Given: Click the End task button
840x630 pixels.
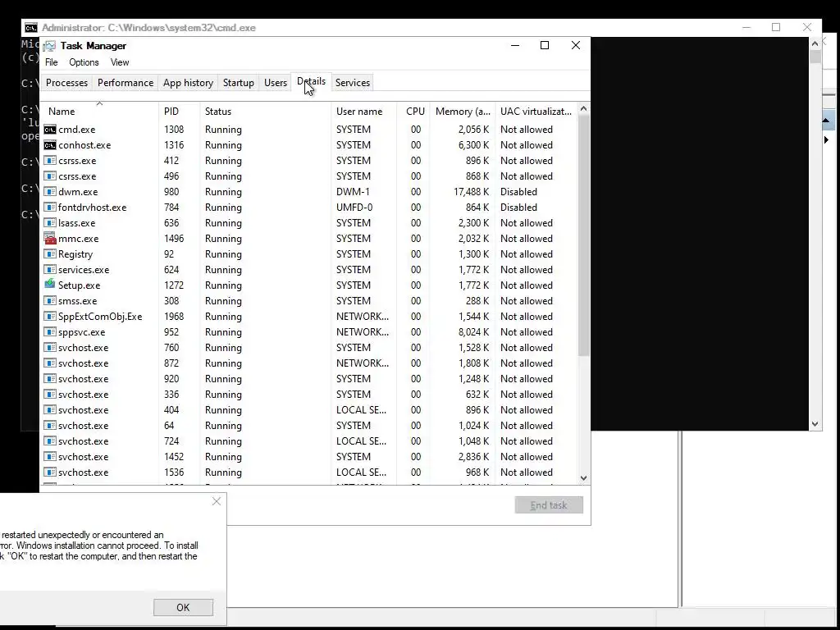Looking at the screenshot, I should point(549,504).
